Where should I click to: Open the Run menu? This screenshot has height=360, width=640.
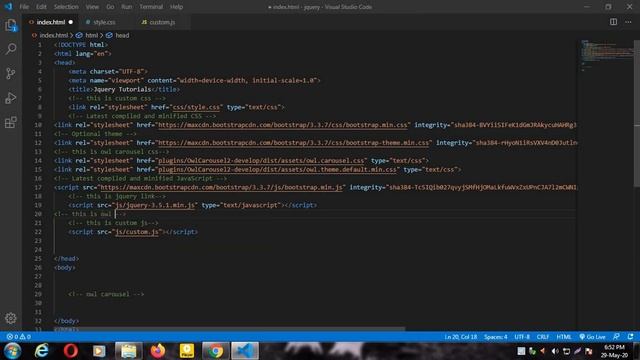click(x=127, y=7)
